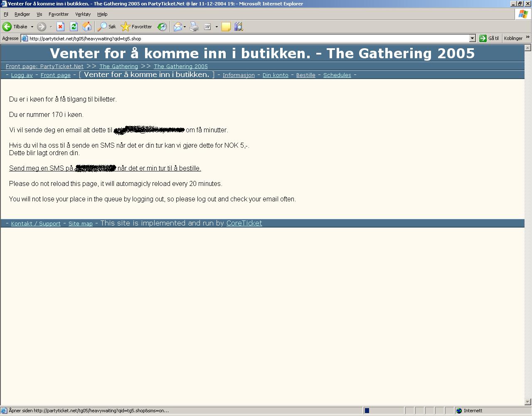This screenshot has height=416, width=532.
Task: Go to the Home page icon
Action: pos(87,27)
